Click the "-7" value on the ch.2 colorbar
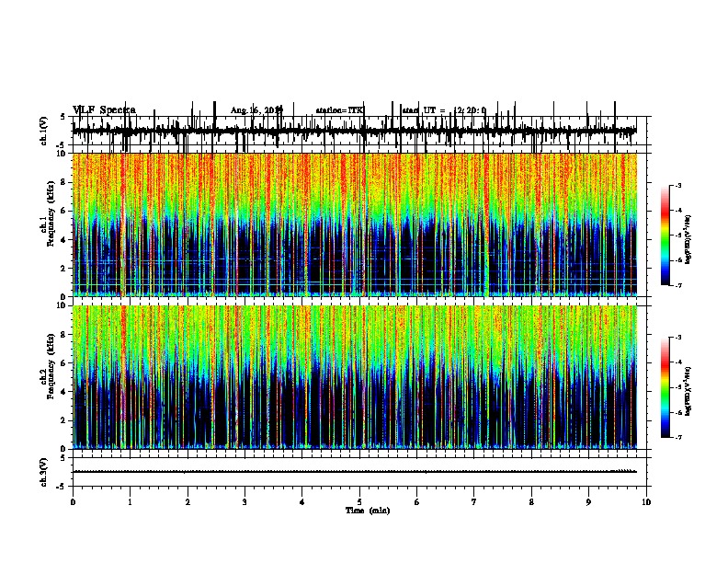This screenshot has height=563, width=728. [x=678, y=437]
